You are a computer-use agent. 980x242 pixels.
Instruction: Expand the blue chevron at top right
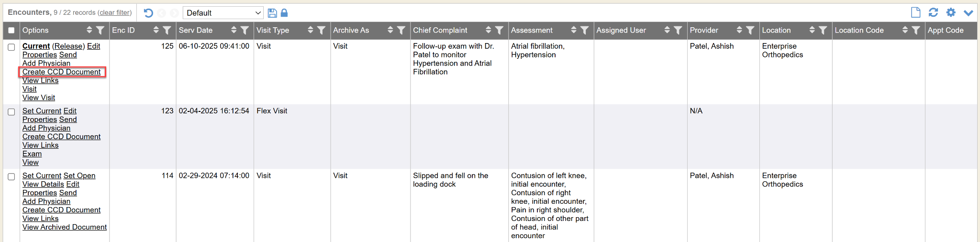pyautogui.click(x=969, y=13)
